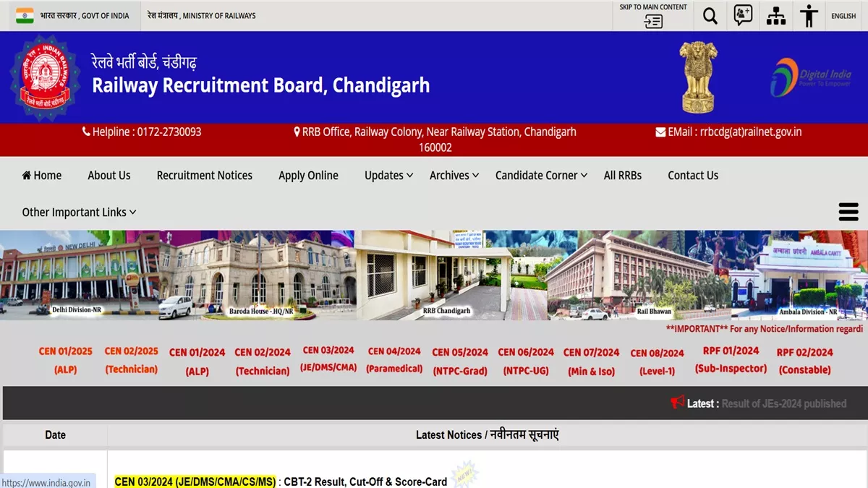Expand the Updates dropdown
This screenshot has width=868, height=488.
[389, 175]
